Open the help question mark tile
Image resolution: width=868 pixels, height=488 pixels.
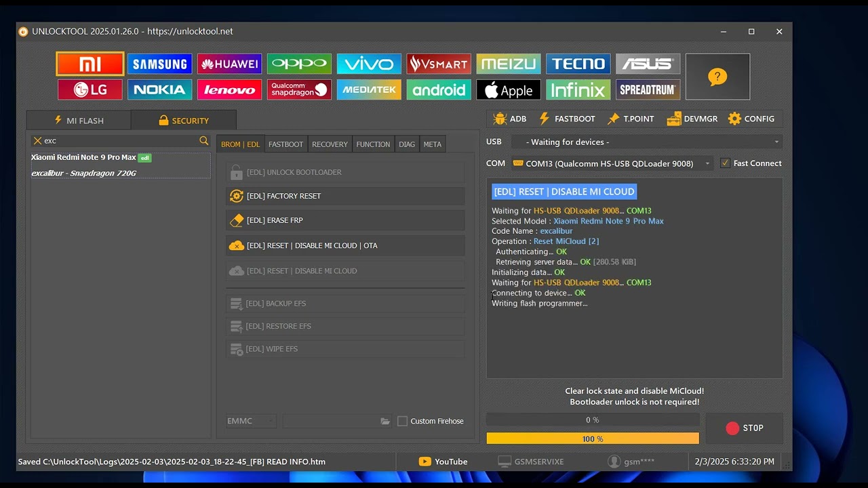[x=717, y=77]
